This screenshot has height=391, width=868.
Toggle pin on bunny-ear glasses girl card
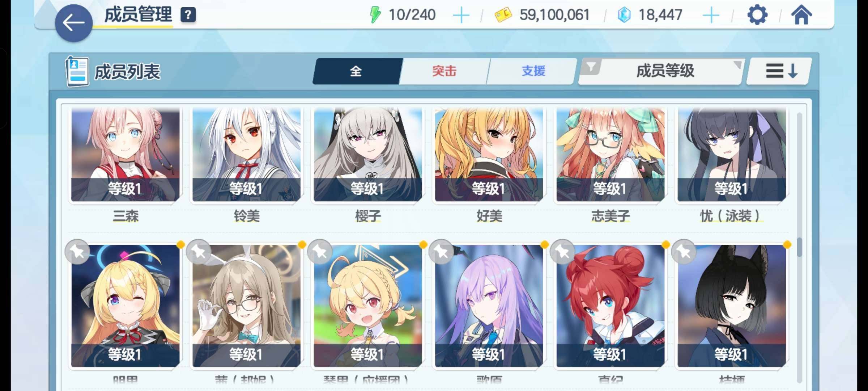tap(199, 252)
